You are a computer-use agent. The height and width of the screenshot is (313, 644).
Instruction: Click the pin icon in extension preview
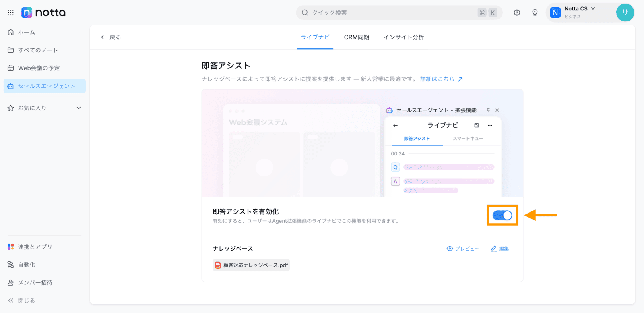pos(488,110)
